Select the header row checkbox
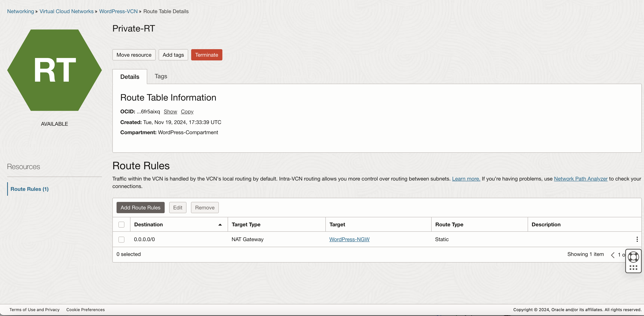The image size is (644, 316). (122, 225)
